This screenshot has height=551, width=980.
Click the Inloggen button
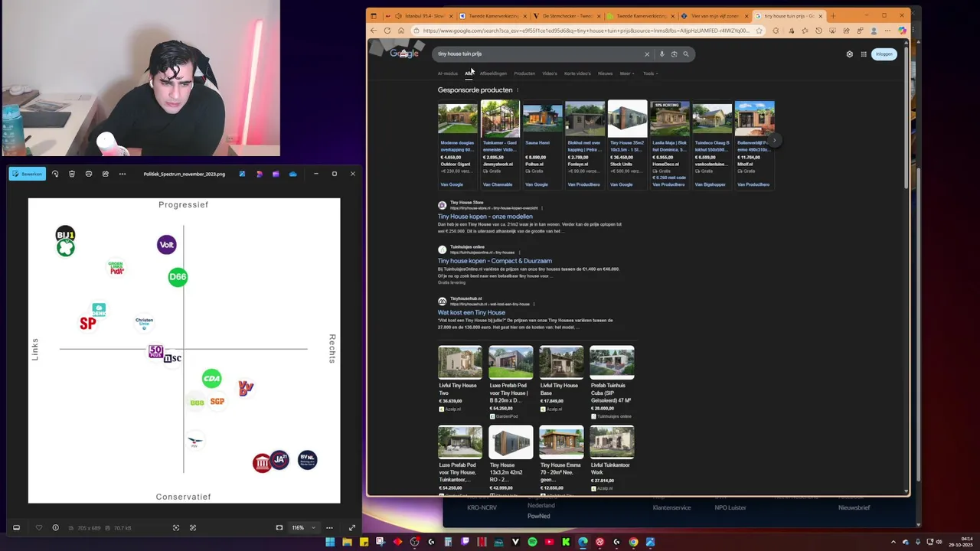pos(884,54)
